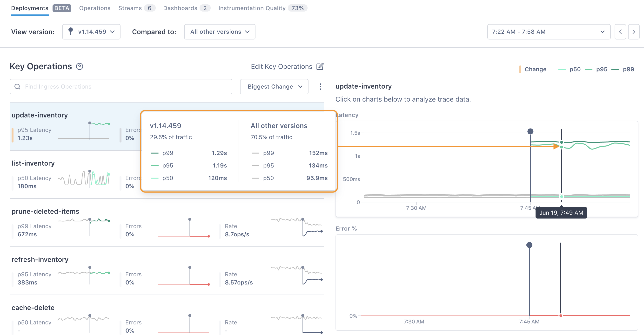The image size is (644, 335).
Task: Click the cache-delete p50 Latency sparkline
Action: pyautogui.click(x=83, y=323)
